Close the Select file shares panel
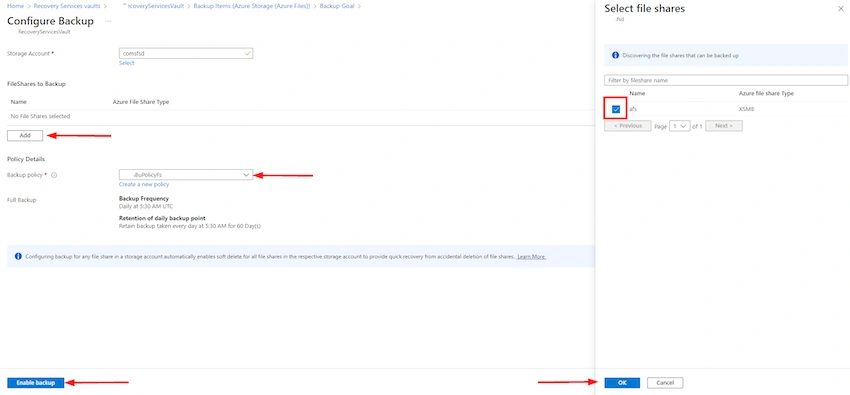The height and width of the screenshot is (395, 850). [841, 9]
